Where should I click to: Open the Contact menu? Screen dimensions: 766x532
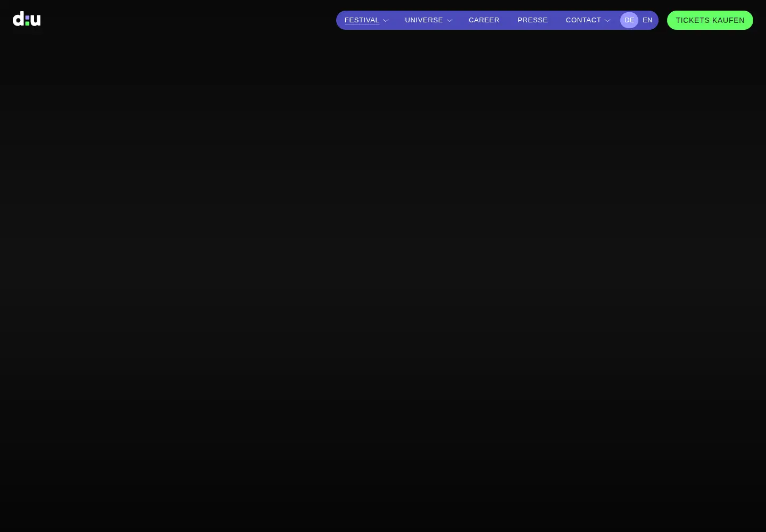584,20
